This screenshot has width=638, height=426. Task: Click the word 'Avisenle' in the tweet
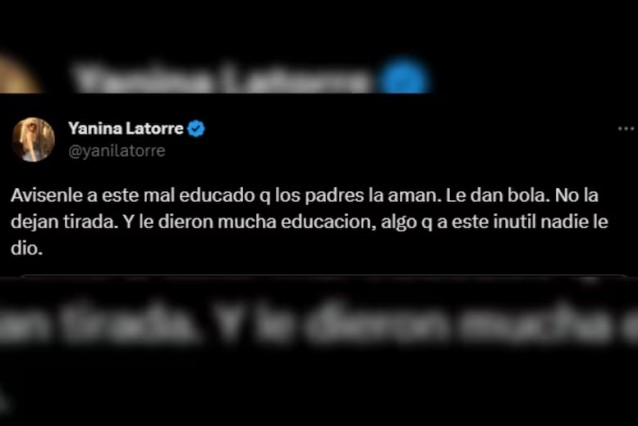[x=47, y=195]
